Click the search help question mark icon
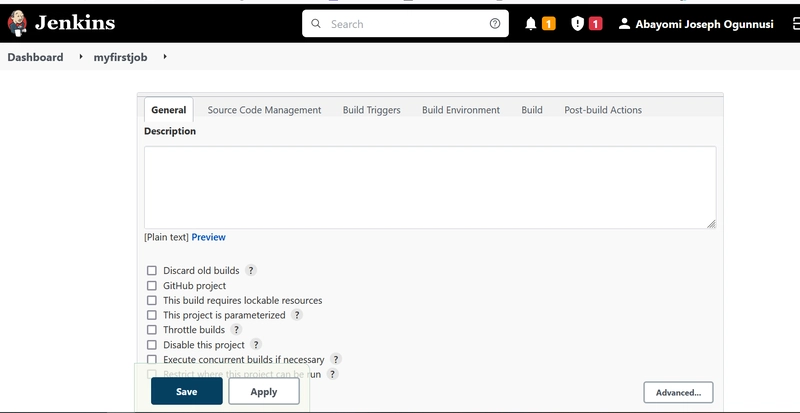Image resolution: width=800 pixels, height=413 pixels. click(x=495, y=24)
